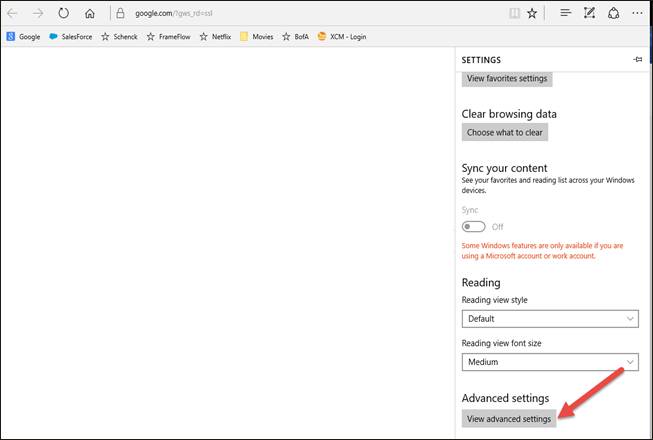Add page to favorites with star
Viewport: 653px width, 440px height.
533,13
